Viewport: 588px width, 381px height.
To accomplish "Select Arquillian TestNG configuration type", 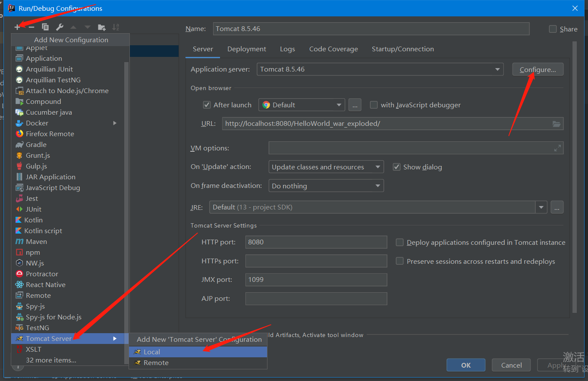I will (68, 80).
